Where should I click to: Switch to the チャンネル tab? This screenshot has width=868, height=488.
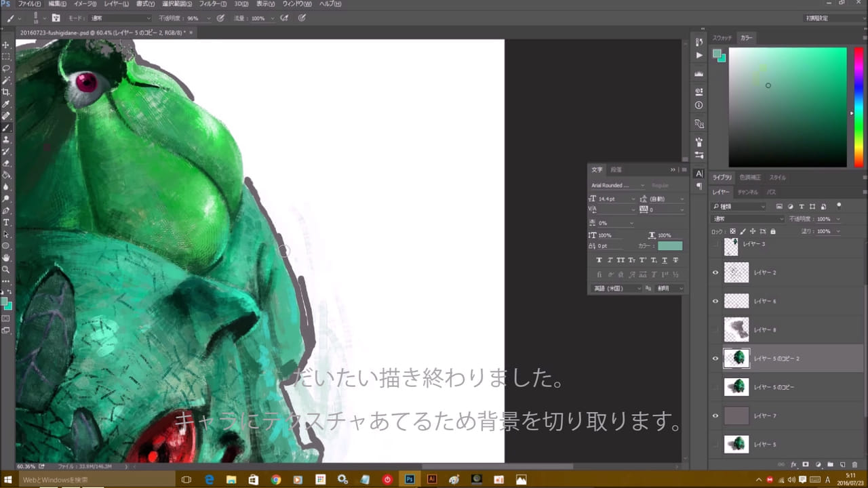click(x=747, y=192)
